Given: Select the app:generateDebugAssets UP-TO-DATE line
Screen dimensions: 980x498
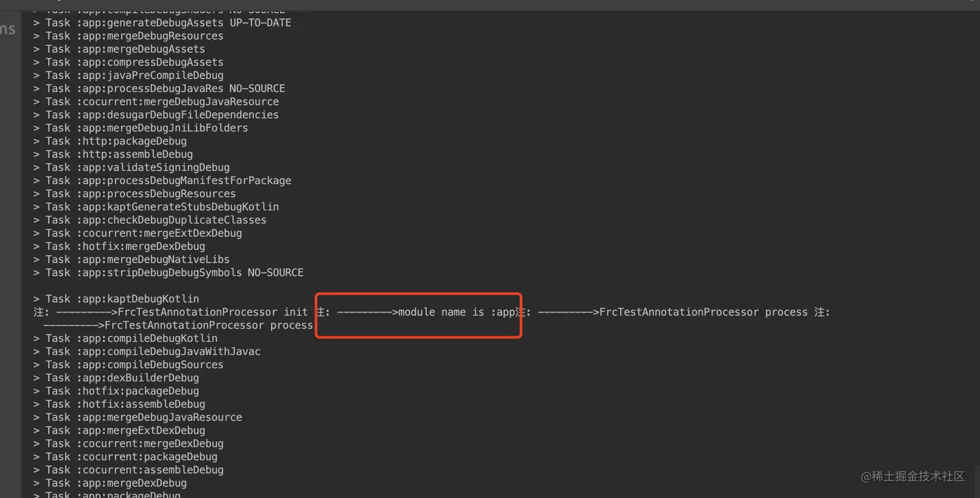Looking at the screenshot, I should pos(162,23).
